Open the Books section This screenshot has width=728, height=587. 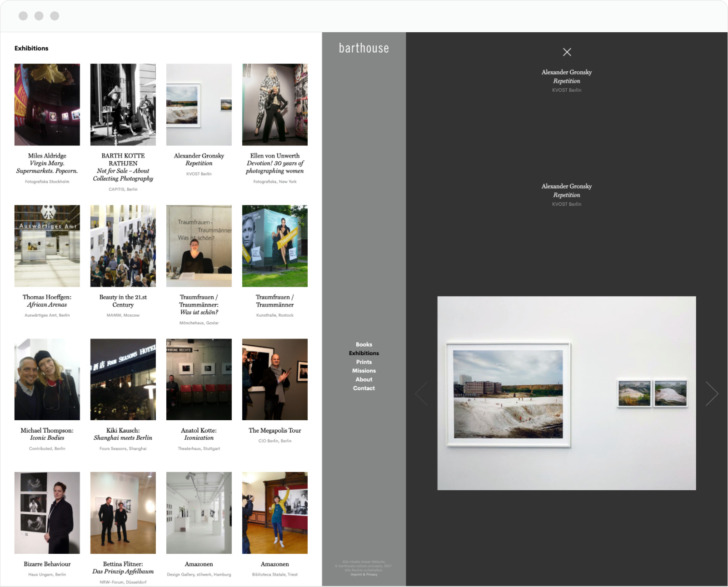364,344
